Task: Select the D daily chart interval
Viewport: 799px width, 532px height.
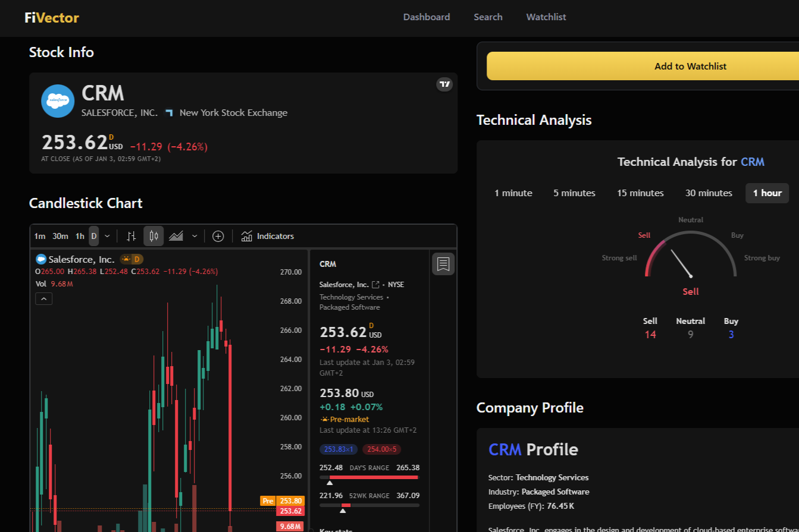Action: 93,236
